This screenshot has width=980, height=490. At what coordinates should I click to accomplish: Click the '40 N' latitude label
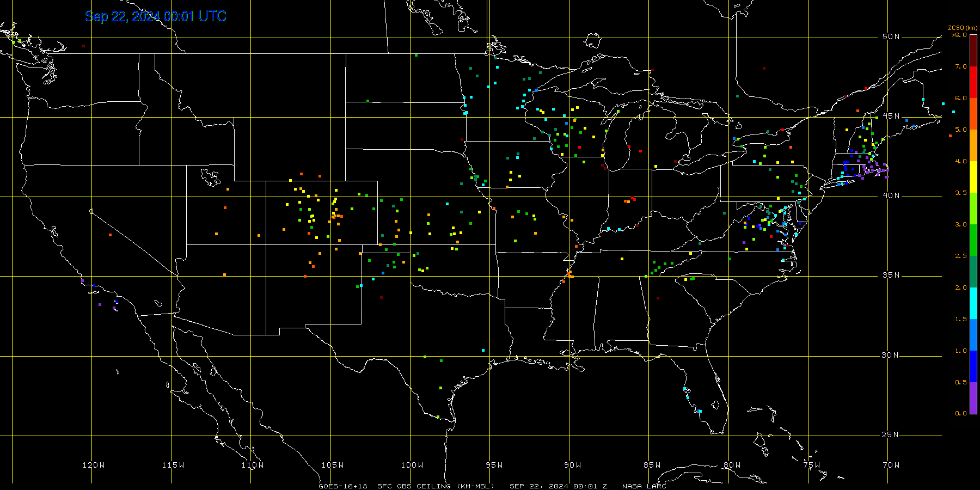[x=891, y=195]
